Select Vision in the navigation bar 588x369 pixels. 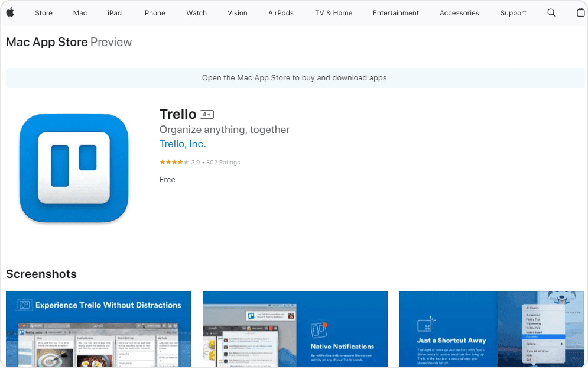[x=238, y=13]
